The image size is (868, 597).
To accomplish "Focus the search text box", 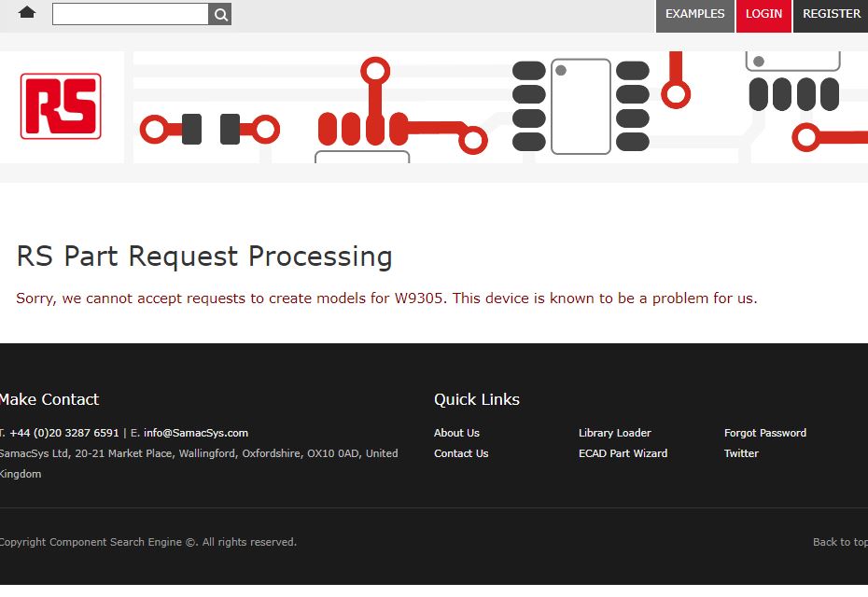I will (x=131, y=14).
